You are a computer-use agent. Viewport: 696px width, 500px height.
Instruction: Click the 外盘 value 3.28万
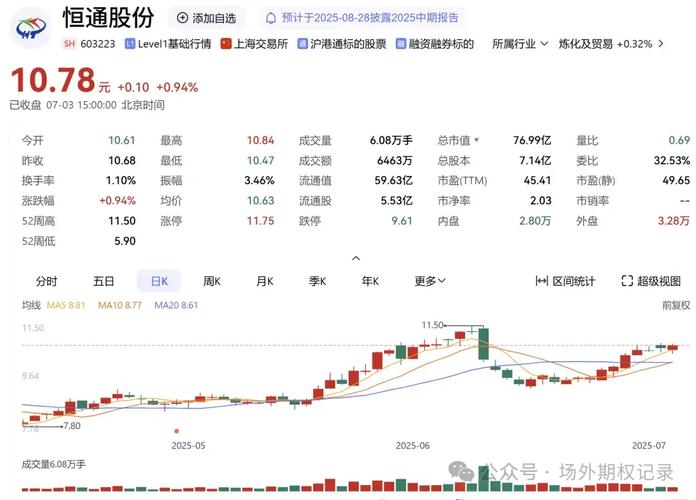point(674,221)
